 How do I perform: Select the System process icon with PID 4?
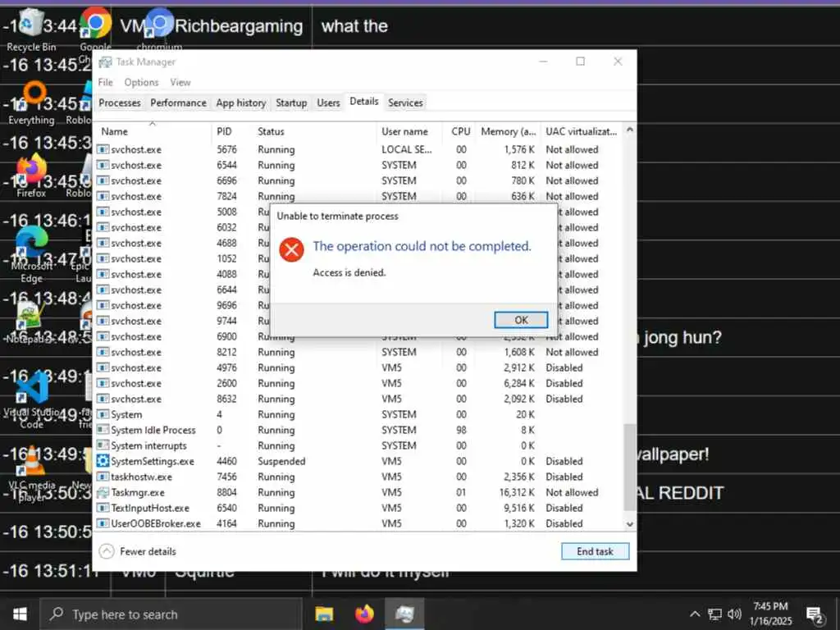[x=103, y=414]
